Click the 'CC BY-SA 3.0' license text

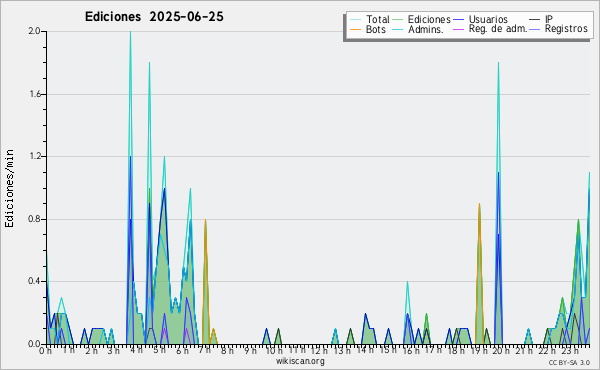tap(569, 363)
